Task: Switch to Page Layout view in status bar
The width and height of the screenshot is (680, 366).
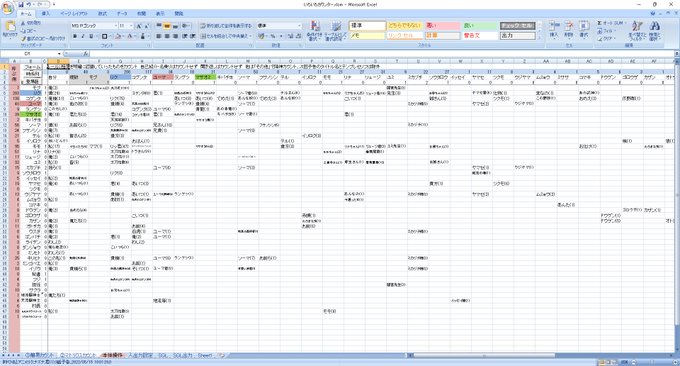Action: point(609,362)
